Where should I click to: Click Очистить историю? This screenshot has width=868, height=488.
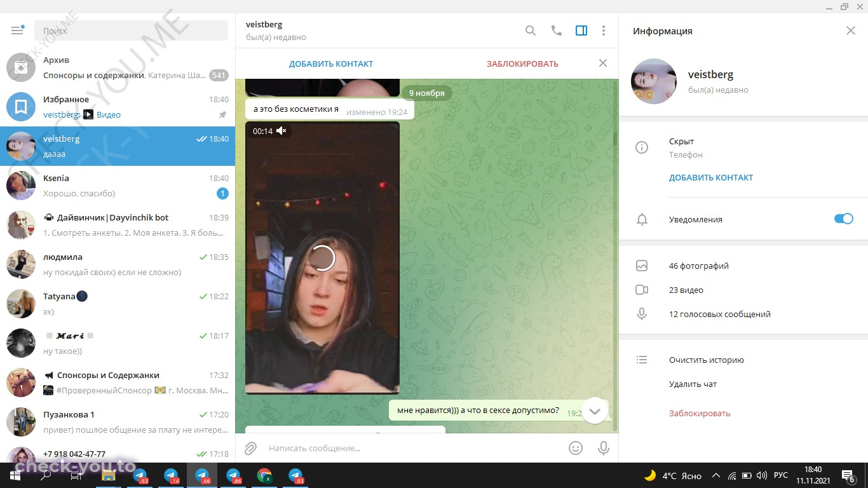pyautogui.click(x=706, y=360)
